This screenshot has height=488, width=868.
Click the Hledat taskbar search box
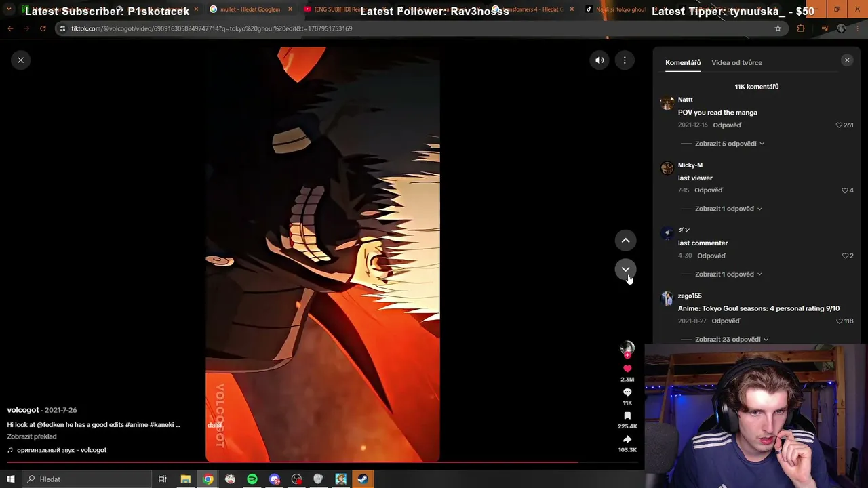87,479
